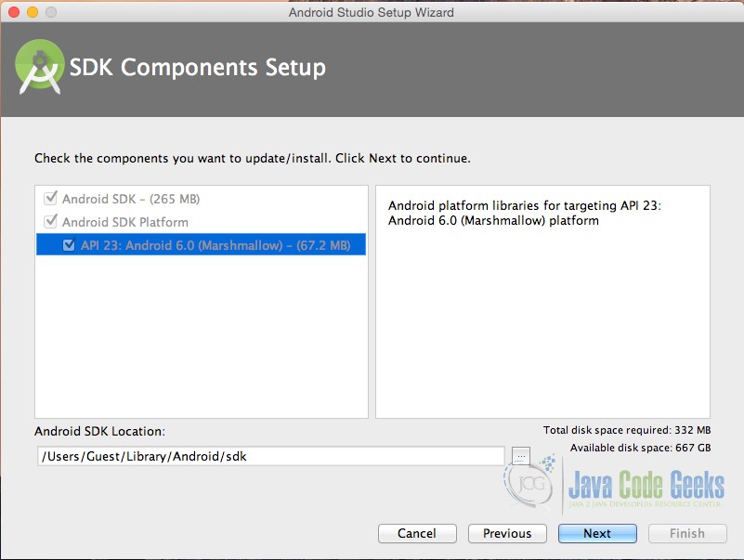The width and height of the screenshot is (744, 560).
Task: Click the Android Studio logo icon
Action: (x=39, y=67)
